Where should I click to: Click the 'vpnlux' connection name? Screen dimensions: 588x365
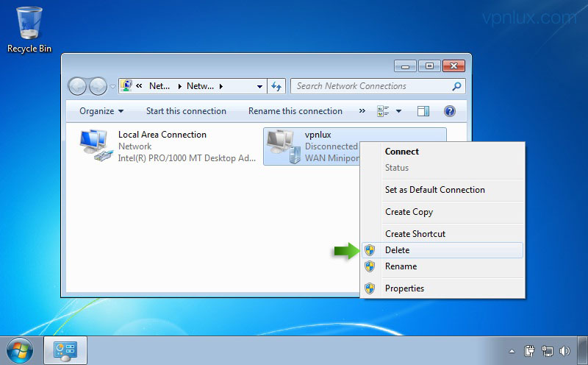318,135
